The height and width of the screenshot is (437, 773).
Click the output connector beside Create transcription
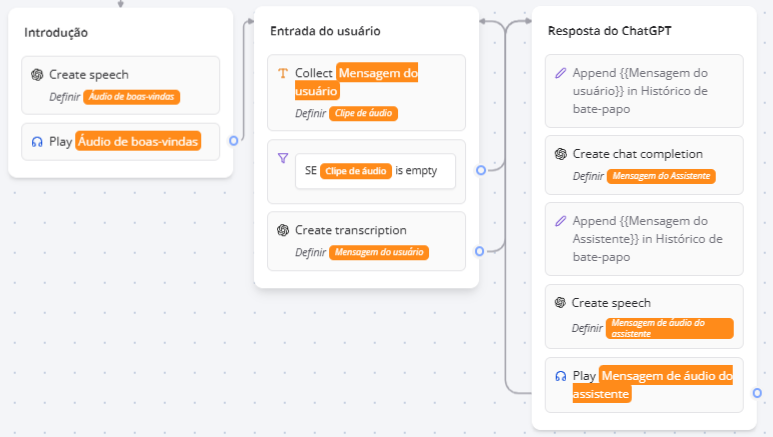point(481,250)
